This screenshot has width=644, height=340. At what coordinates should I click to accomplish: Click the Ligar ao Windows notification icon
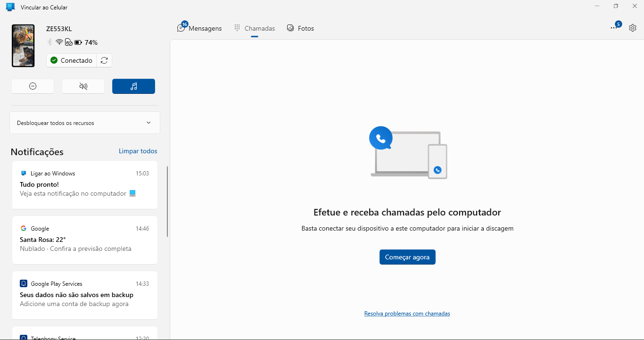point(24,173)
